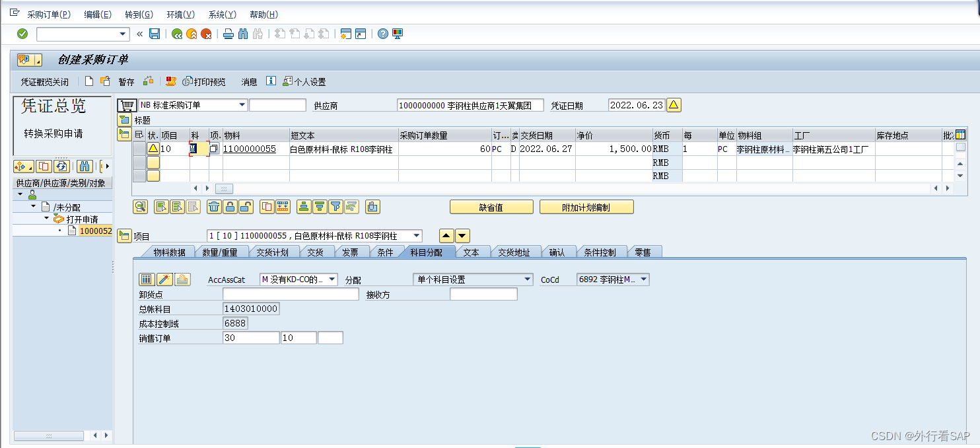Lock the item with padlock icon
980x448 pixels.
tap(230, 206)
